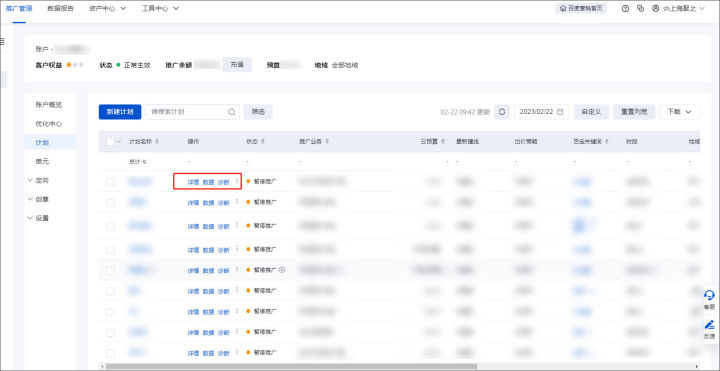Open the 下载 download dropdown
The height and width of the screenshot is (371, 720).
679,112
